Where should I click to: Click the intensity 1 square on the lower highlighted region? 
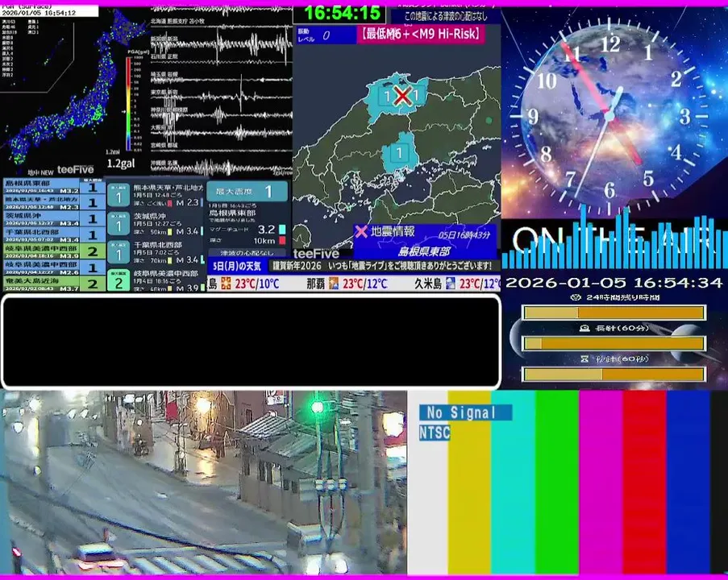399,152
